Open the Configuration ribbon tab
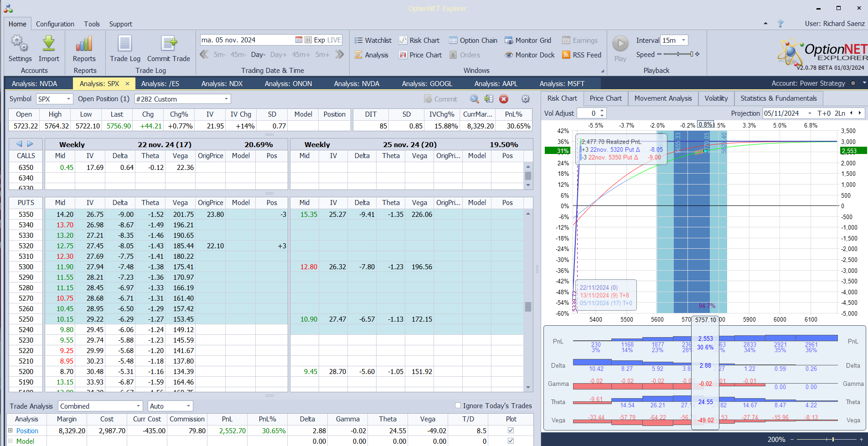Viewport: 868px width, 446px height. pyautogui.click(x=55, y=24)
